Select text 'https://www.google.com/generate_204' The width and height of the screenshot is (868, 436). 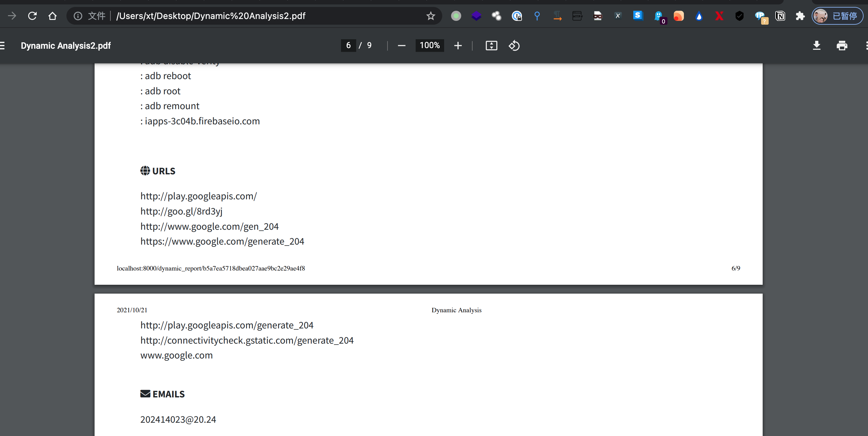coord(222,241)
